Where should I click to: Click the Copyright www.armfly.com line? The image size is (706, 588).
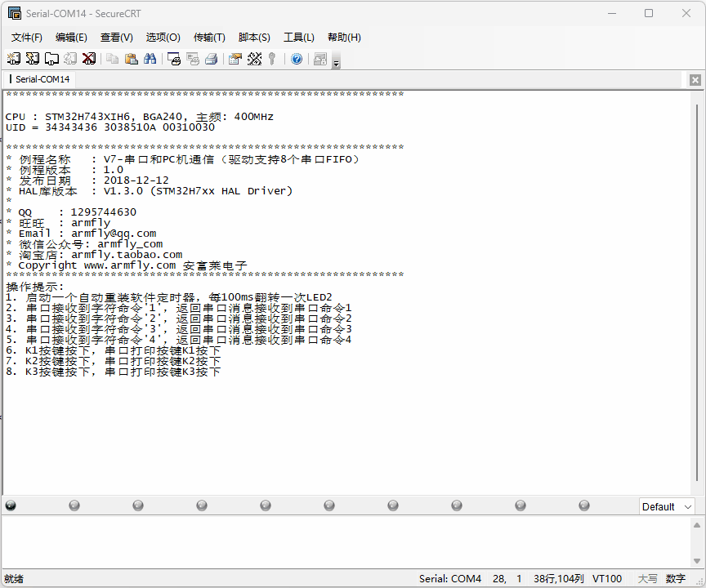click(x=127, y=265)
